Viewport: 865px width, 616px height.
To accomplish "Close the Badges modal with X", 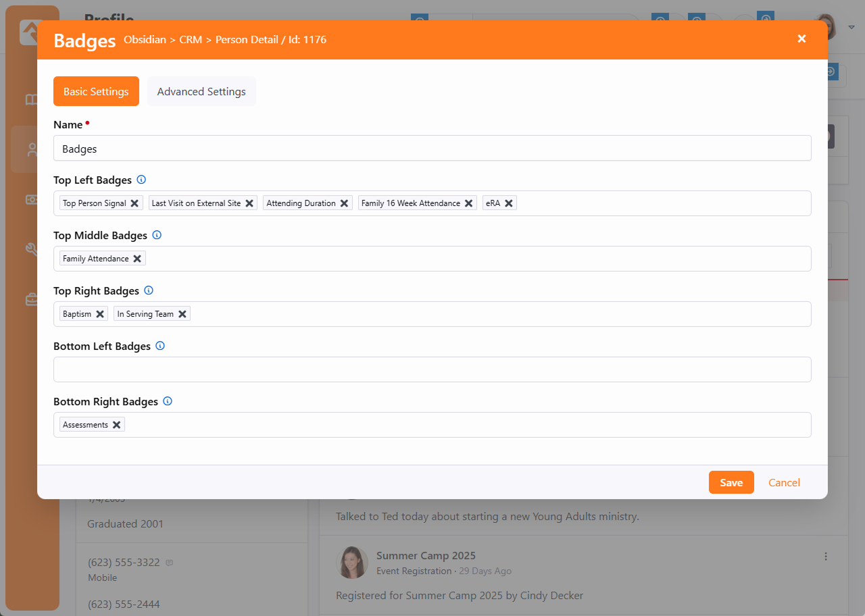I will point(801,38).
